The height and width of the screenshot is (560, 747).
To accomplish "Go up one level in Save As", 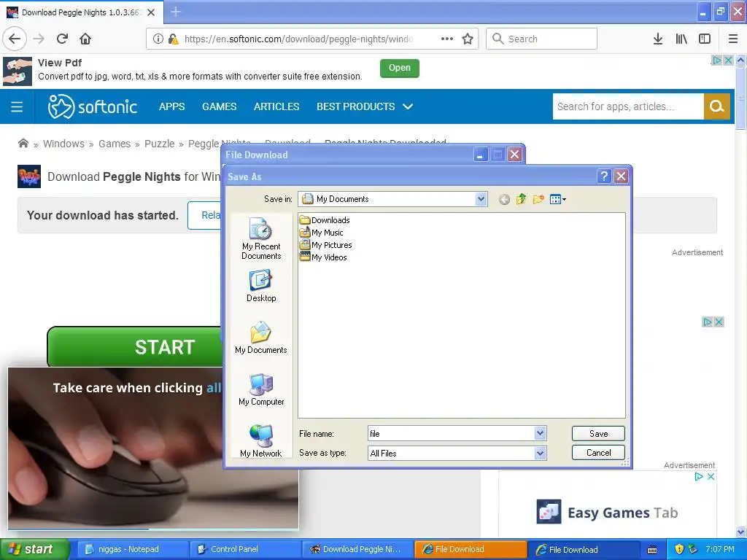I will 521,199.
